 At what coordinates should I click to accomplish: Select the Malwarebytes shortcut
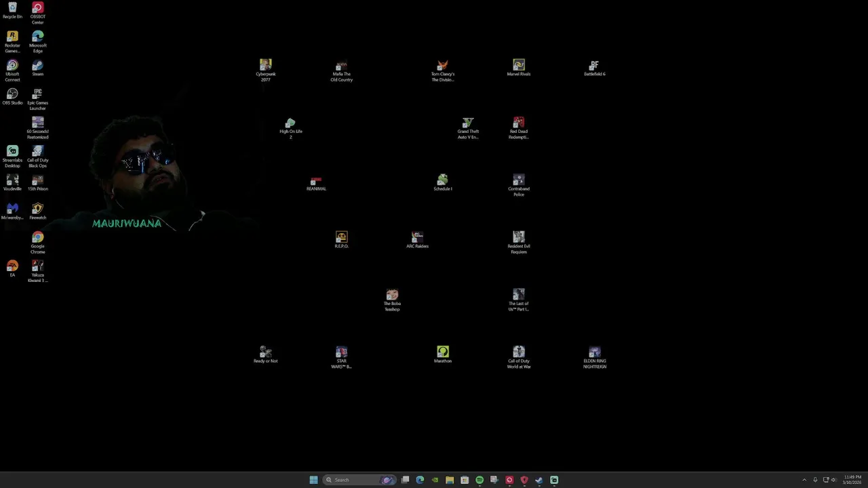pos(12,211)
